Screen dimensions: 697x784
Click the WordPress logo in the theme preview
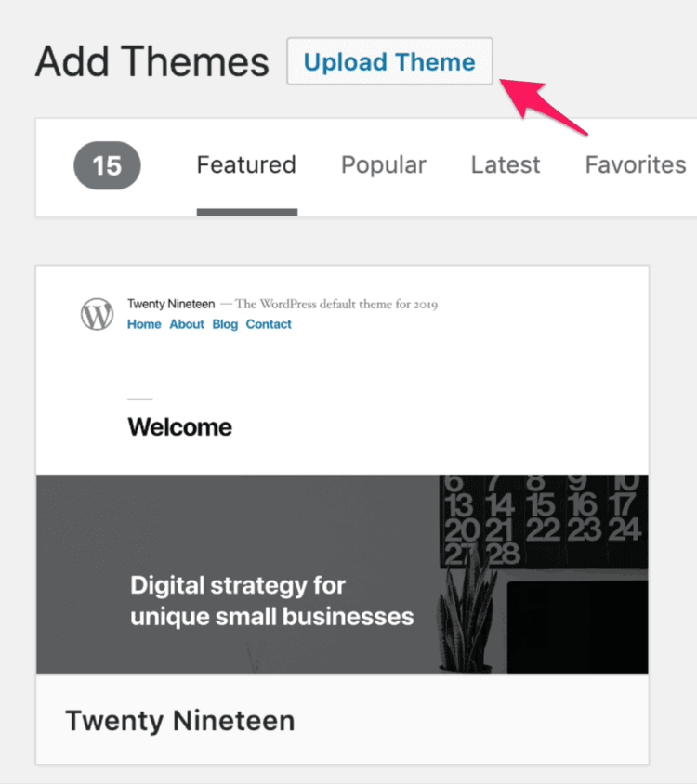[97, 312]
